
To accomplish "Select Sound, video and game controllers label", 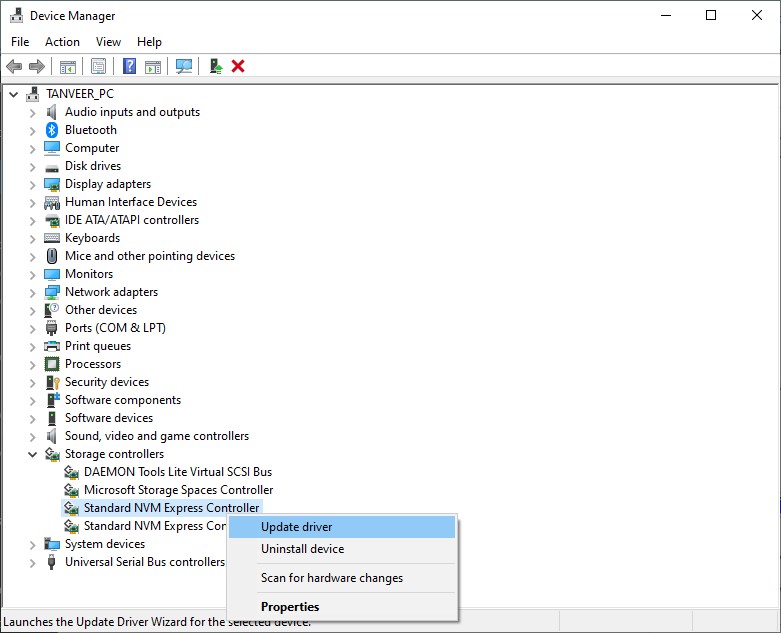I will coord(157,436).
